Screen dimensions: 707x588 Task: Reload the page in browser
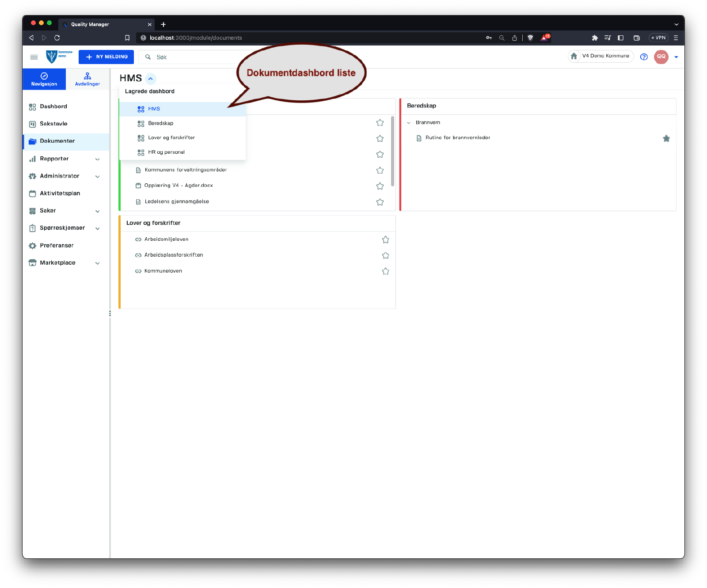click(x=57, y=38)
